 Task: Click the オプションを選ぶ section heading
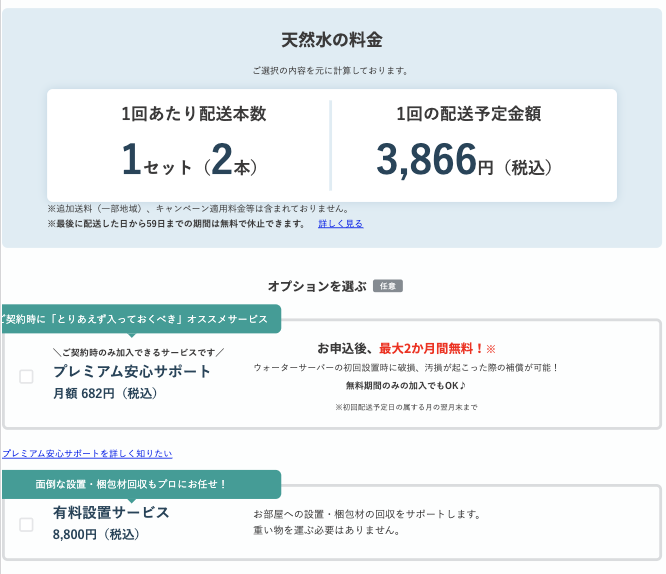317,286
